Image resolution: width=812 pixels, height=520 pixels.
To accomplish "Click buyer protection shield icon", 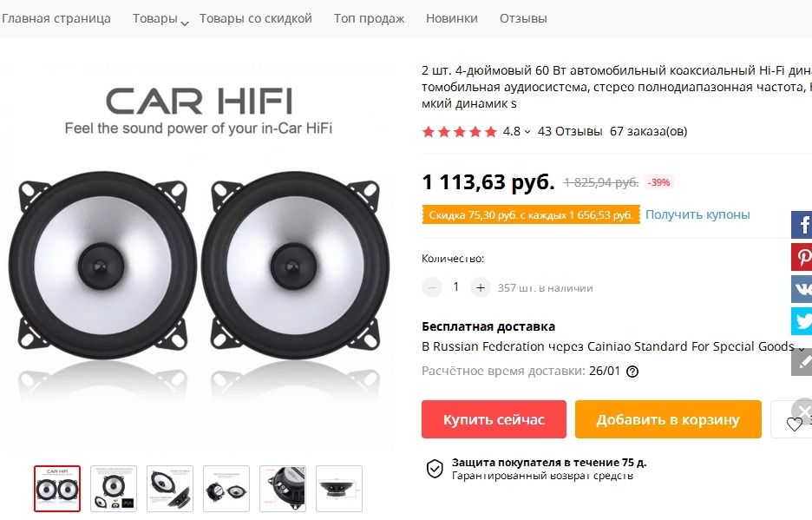I will point(435,468).
